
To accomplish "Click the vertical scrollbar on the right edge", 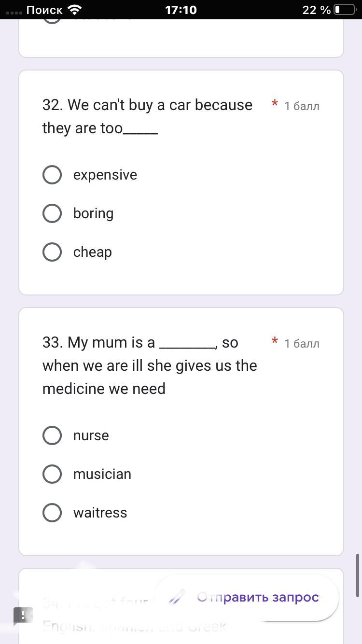I will click(x=358, y=574).
